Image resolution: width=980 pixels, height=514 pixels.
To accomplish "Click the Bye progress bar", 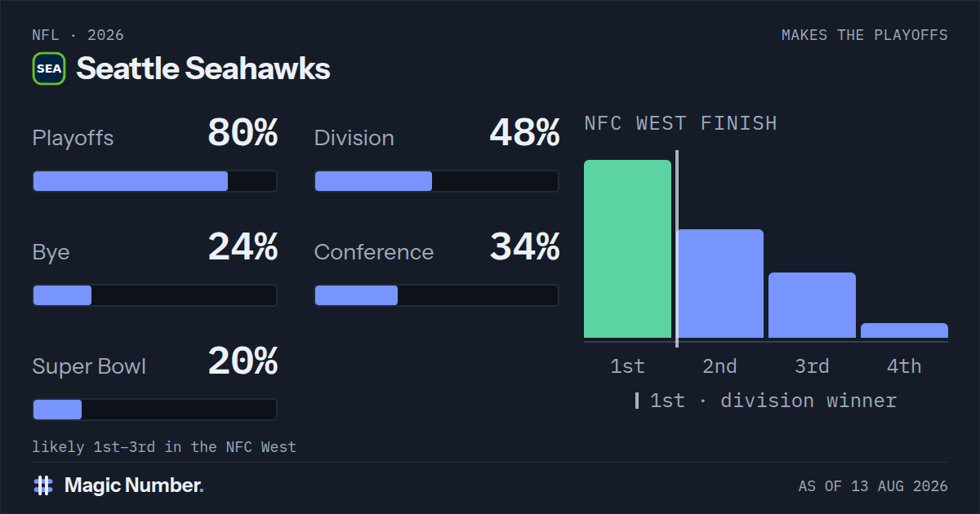I will [x=154, y=295].
